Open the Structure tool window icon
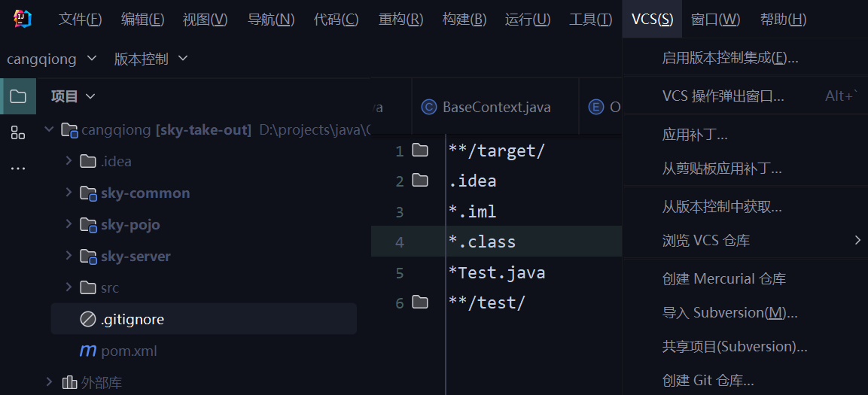Screen dimensions: 868x395 click(18, 133)
